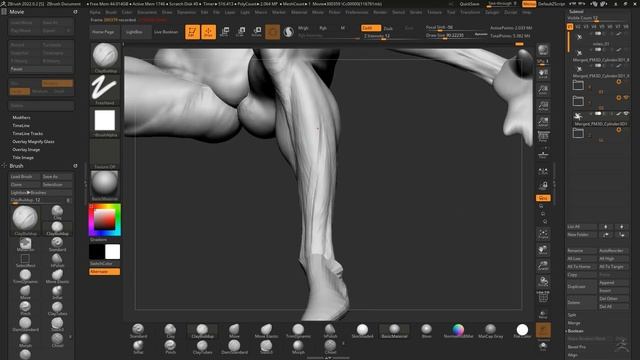Toggle Live Boolean mode
Screen dimensions: 640x360
click(166, 32)
